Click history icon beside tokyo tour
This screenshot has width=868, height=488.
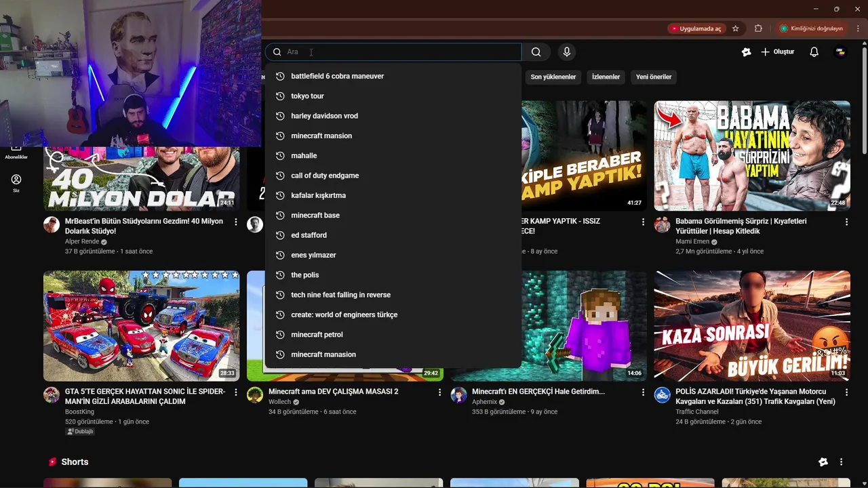279,96
